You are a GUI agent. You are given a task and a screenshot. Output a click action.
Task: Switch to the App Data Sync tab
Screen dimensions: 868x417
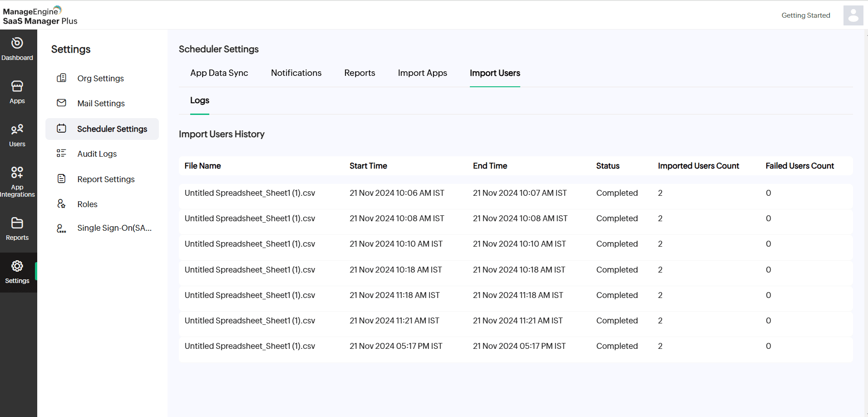click(219, 73)
